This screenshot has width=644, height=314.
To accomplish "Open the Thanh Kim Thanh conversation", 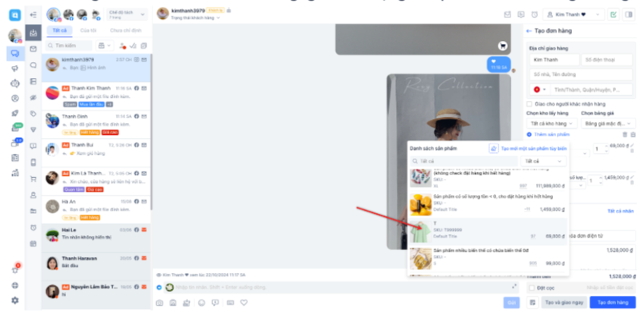I will click(96, 96).
